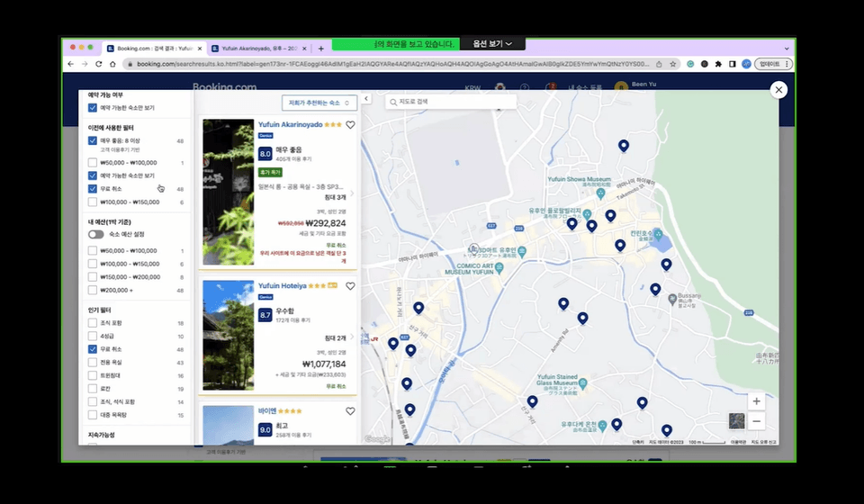864x504 pixels.
Task: Click the hotel pin north of Yufuin Showa Museum
Action: click(x=623, y=146)
